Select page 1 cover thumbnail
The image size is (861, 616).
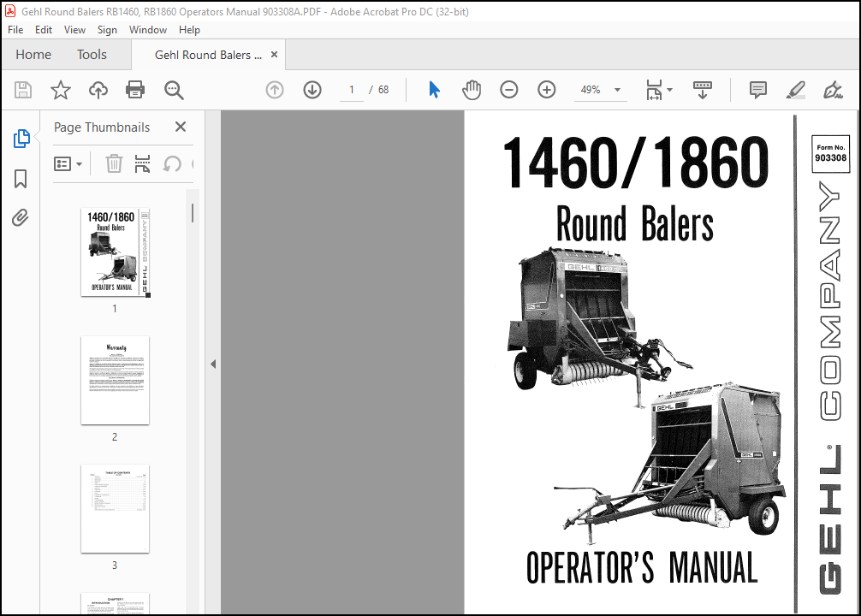click(116, 252)
